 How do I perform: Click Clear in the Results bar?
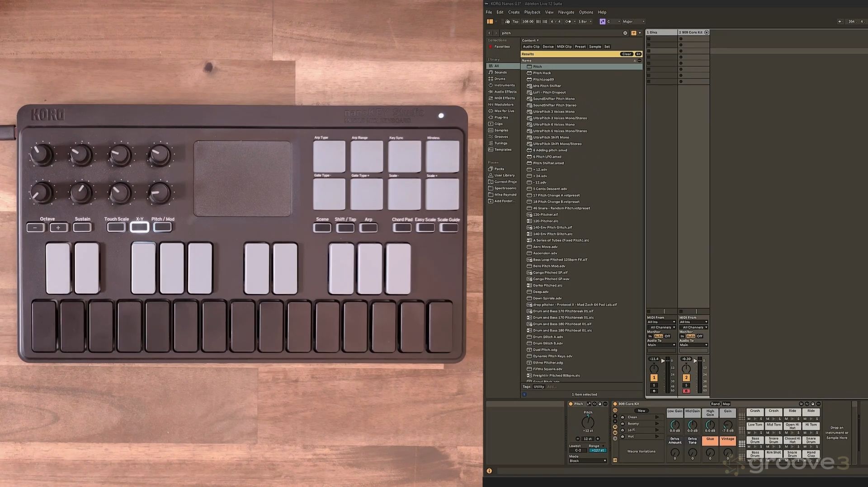click(626, 54)
